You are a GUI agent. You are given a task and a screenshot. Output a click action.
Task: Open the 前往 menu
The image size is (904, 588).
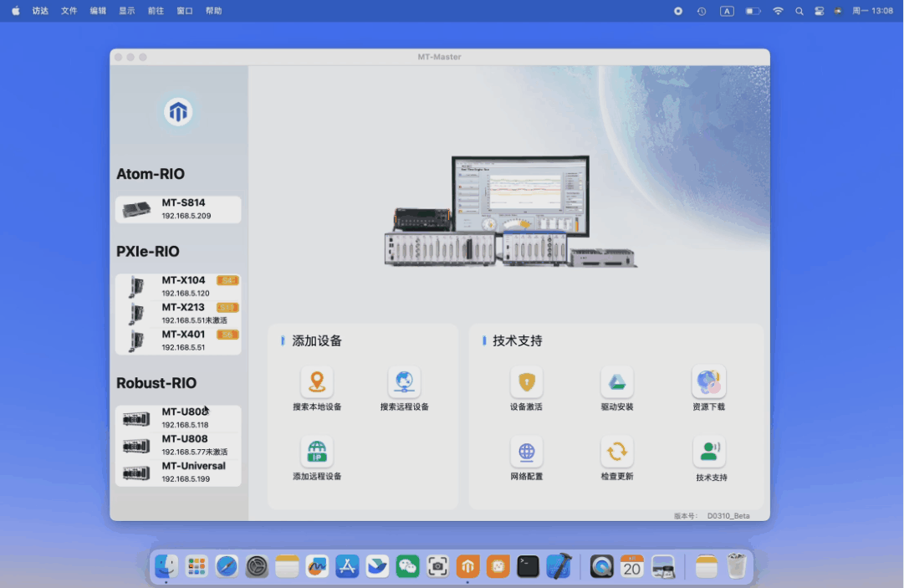[x=156, y=11]
